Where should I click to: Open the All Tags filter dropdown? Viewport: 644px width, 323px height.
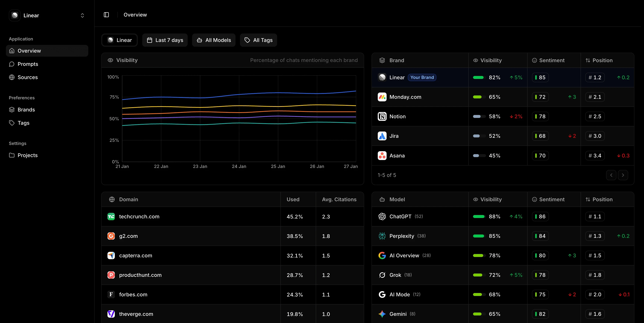coord(258,40)
